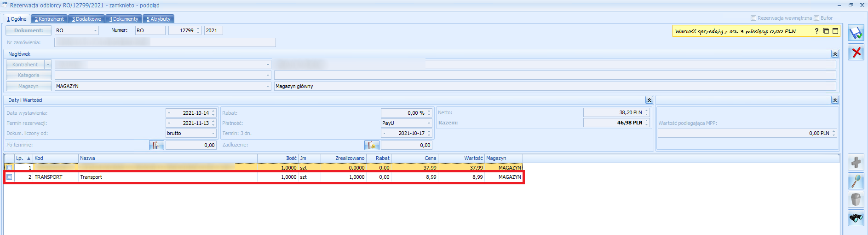Click the question mark in yellow info bar
The width and height of the screenshot is (868, 235).
click(x=816, y=31)
